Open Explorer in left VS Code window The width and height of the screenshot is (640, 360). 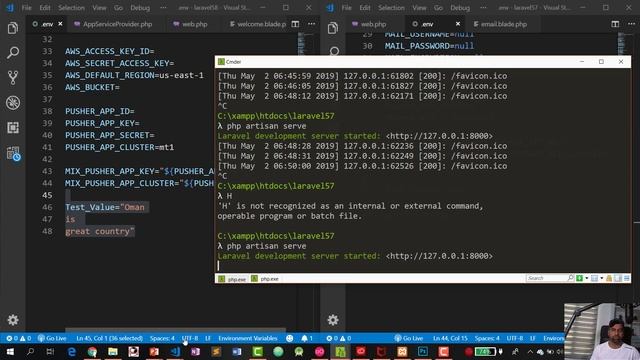(x=13, y=28)
